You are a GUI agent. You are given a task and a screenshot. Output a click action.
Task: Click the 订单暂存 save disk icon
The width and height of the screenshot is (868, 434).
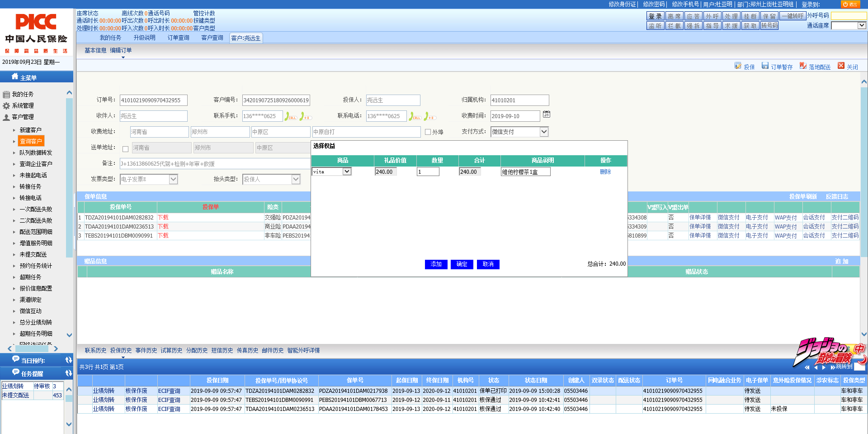(x=765, y=66)
